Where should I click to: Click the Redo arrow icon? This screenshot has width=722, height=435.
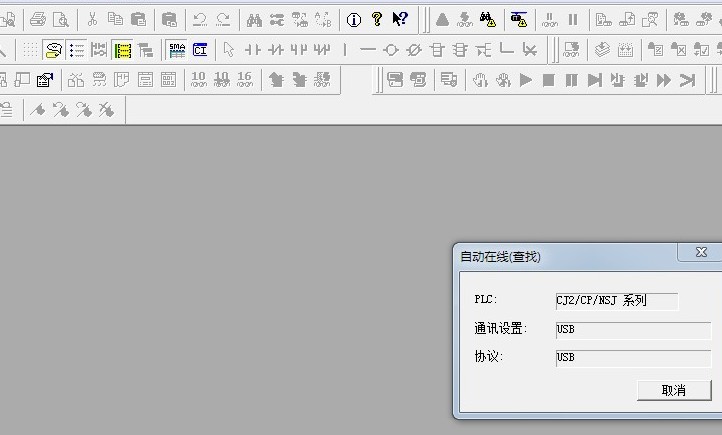click(x=222, y=19)
